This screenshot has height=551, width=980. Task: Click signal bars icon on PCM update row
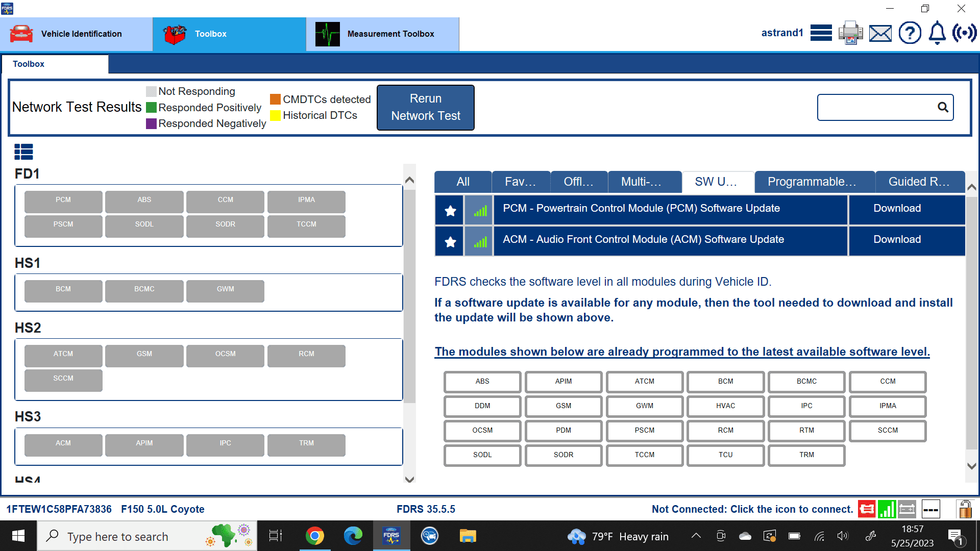click(x=479, y=210)
